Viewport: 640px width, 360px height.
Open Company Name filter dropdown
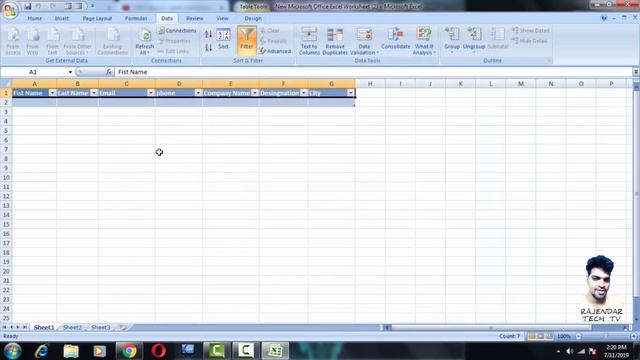[x=255, y=93]
